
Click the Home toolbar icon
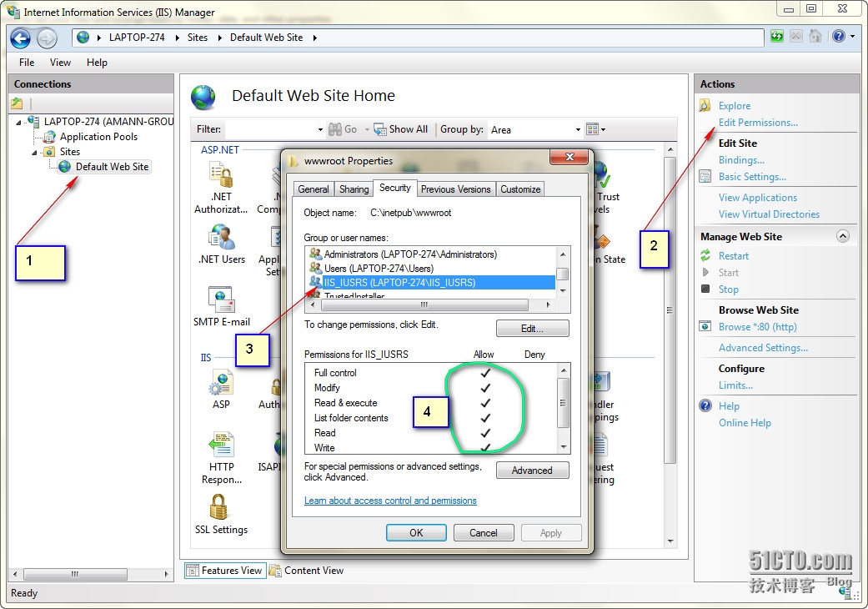pyautogui.click(x=815, y=37)
